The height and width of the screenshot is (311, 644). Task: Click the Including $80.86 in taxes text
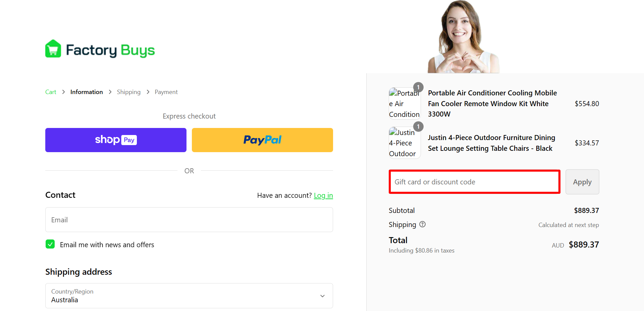pos(422,251)
